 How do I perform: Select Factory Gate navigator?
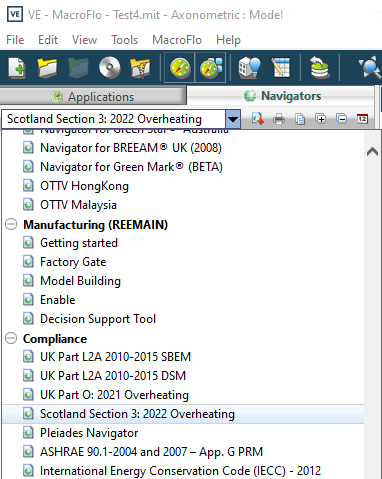[x=73, y=262]
